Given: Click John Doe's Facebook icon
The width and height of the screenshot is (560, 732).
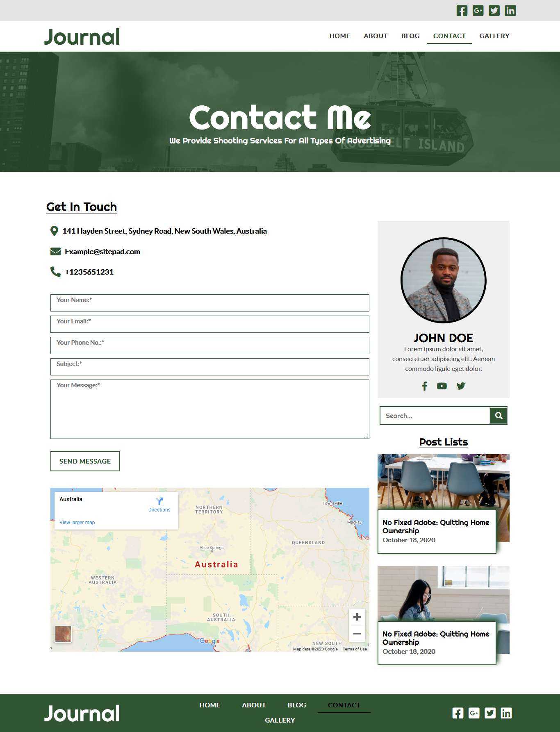Looking at the screenshot, I should [x=425, y=386].
